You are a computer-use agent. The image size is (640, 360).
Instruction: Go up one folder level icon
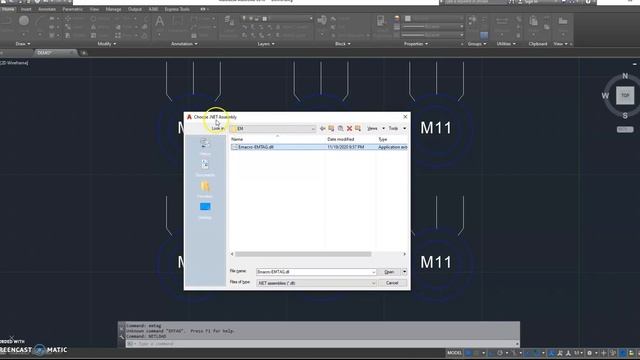tap(331, 129)
